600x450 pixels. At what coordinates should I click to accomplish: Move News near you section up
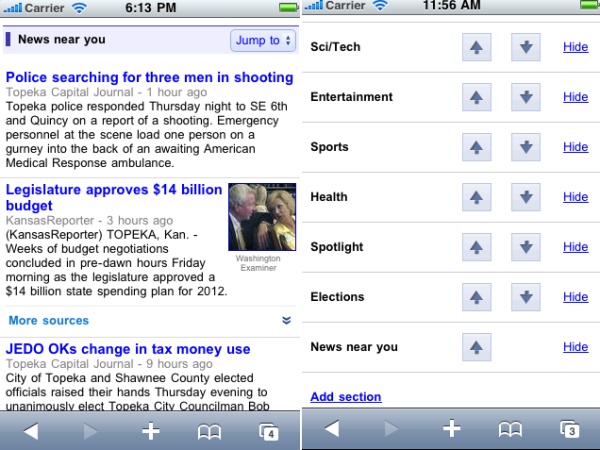(x=476, y=347)
